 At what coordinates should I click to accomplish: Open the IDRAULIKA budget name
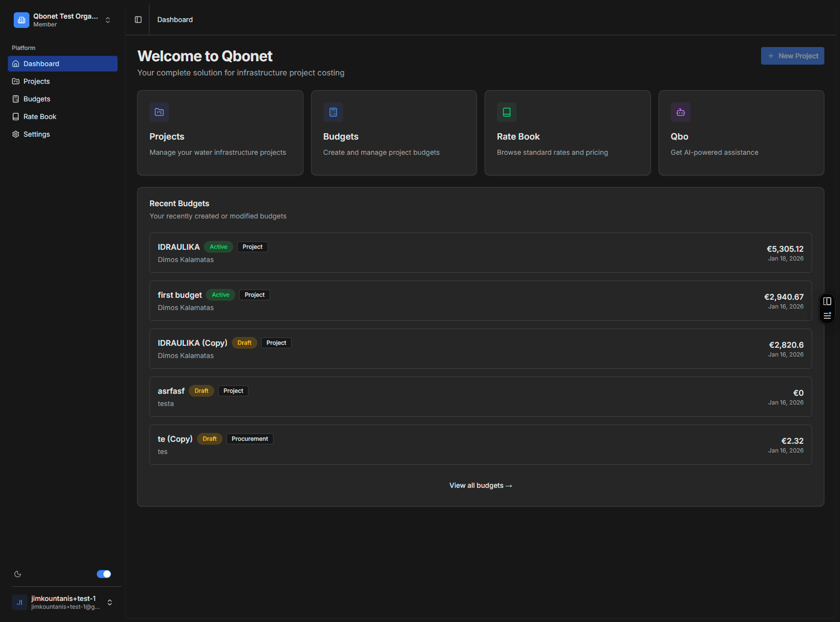[178, 247]
